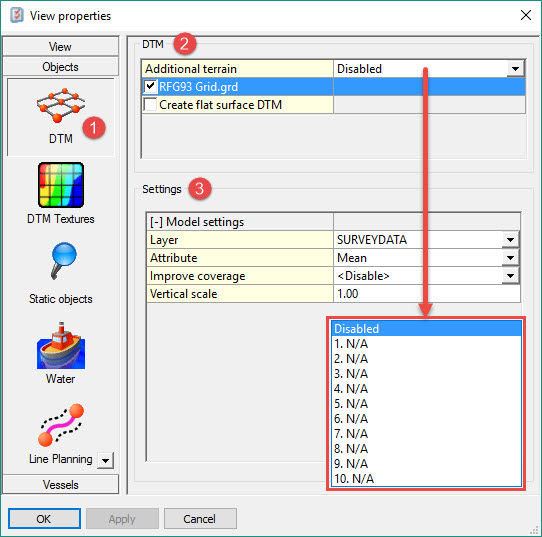Enable Create flat surface DTM checkbox
This screenshot has height=537, width=542.
pos(150,104)
